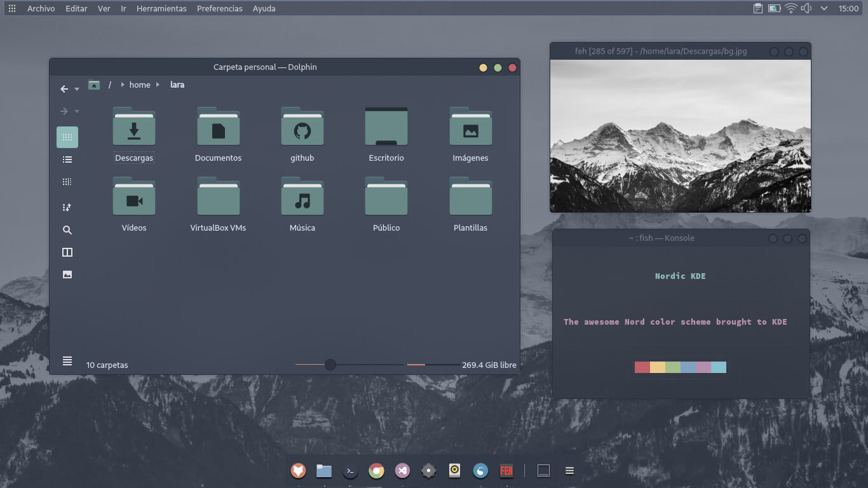Viewport: 868px width, 488px height.
Task: Open Dolphin hamburger control menu
Action: [67, 361]
